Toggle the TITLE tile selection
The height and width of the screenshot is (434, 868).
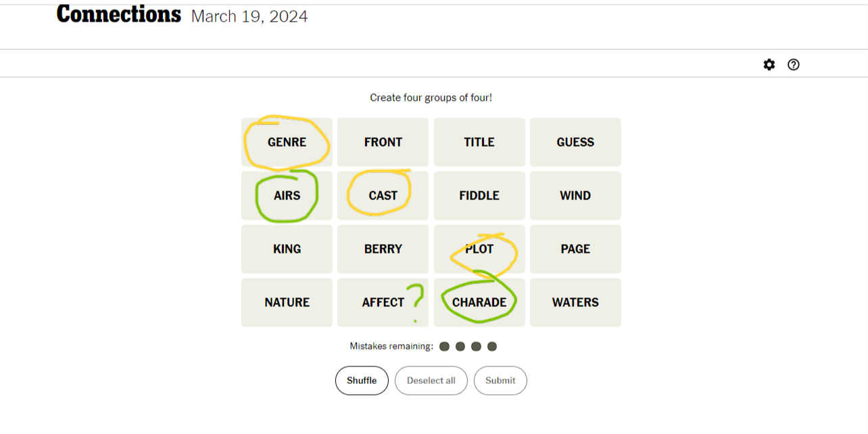coord(479,142)
